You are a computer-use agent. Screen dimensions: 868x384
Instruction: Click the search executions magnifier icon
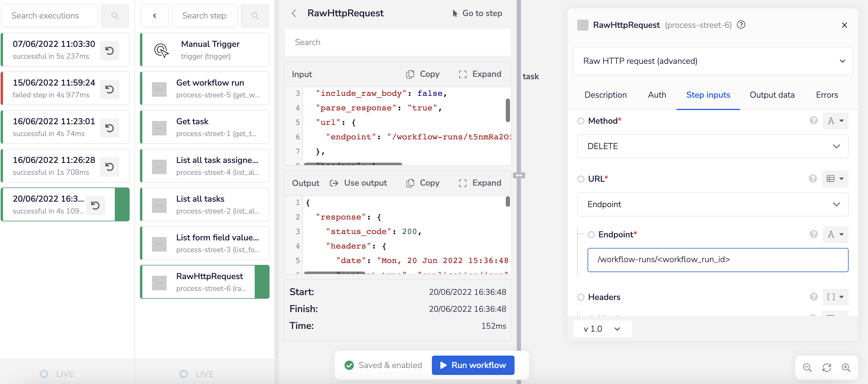coord(115,15)
